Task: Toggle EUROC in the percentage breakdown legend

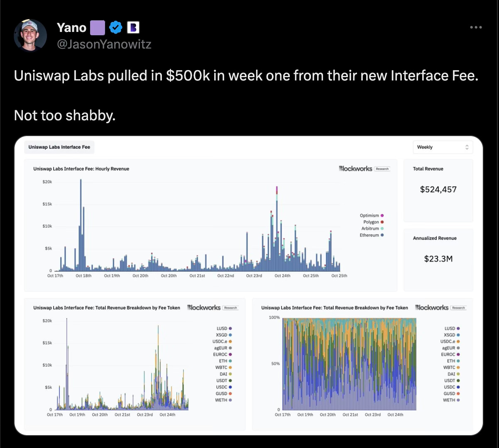Action: click(x=450, y=355)
